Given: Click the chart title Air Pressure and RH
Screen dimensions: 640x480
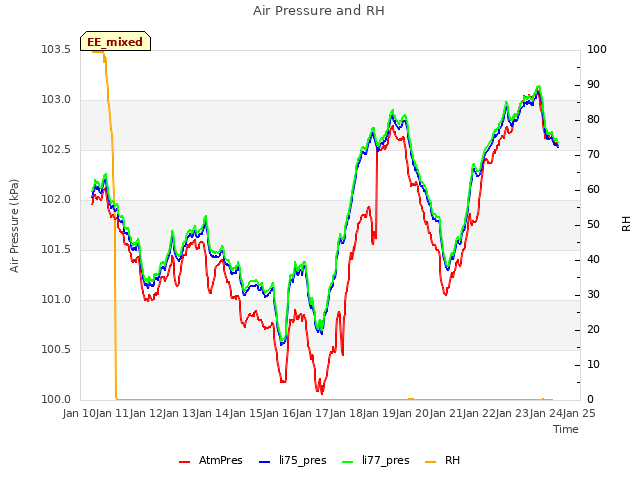Looking at the screenshot, I should click(x=319, y=11).
